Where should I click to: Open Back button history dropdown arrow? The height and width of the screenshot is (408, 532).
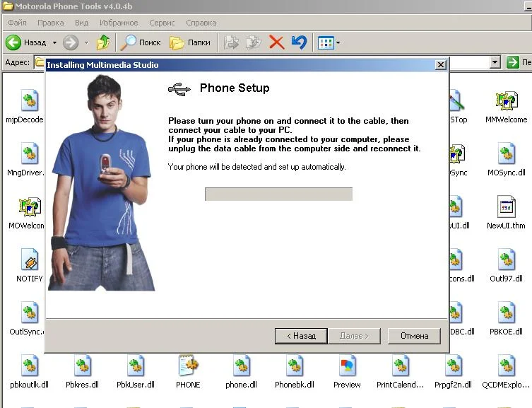[x=54, y=42]
